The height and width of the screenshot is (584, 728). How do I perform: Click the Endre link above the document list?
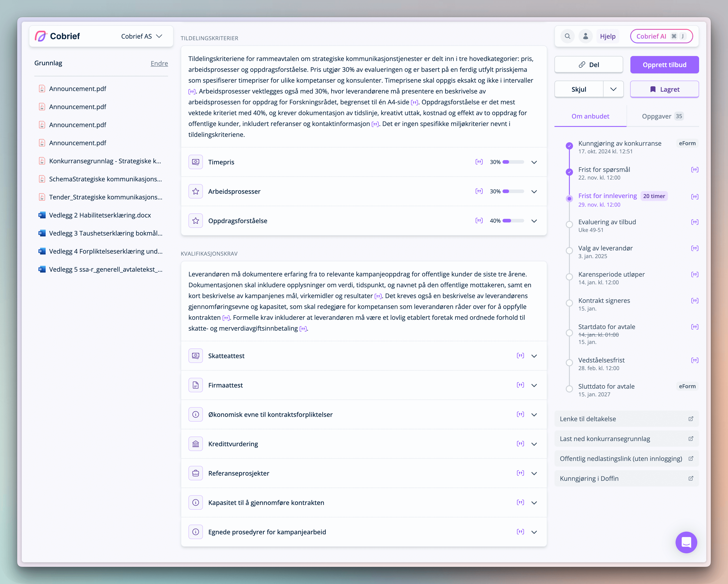(159, 63)
